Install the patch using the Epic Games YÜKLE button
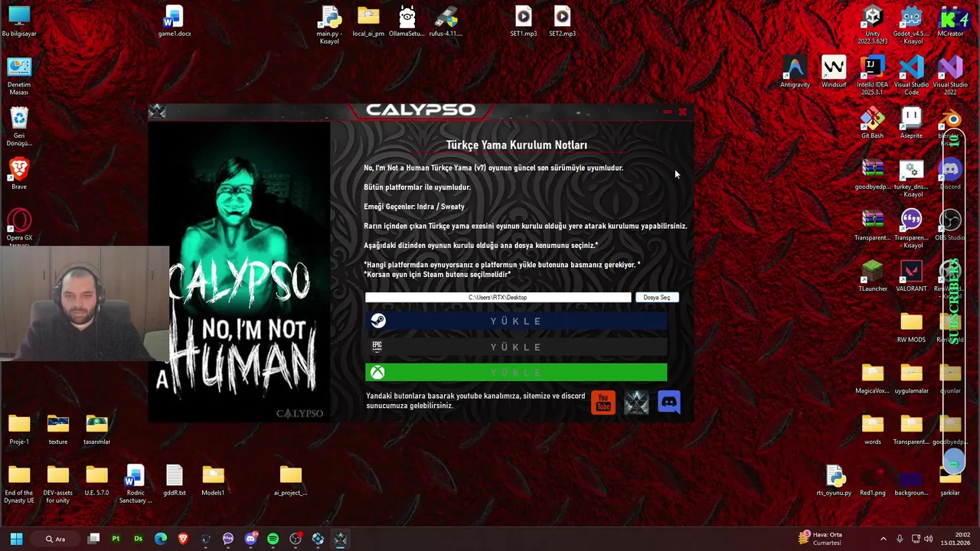The image size is (980, 551). point(516,347)
